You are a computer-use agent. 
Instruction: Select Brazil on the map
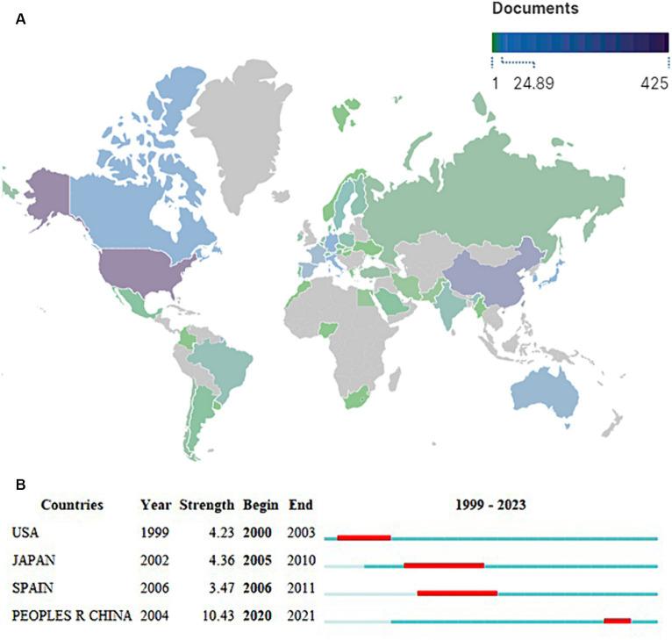(233, 367)
